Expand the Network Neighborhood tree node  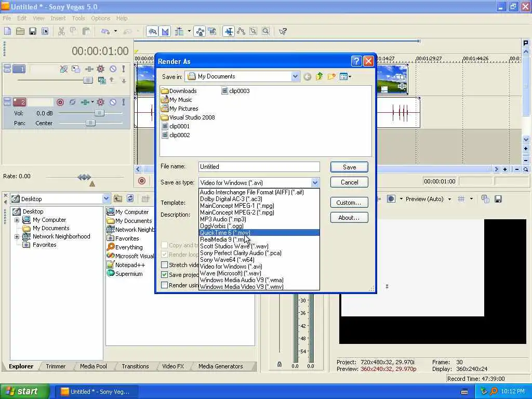pyautogui.click(x=17, y=237)
